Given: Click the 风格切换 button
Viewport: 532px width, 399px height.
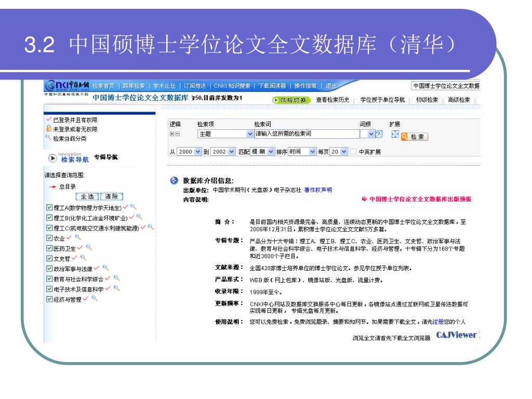Looking at the screenshot, I should 291,100.
